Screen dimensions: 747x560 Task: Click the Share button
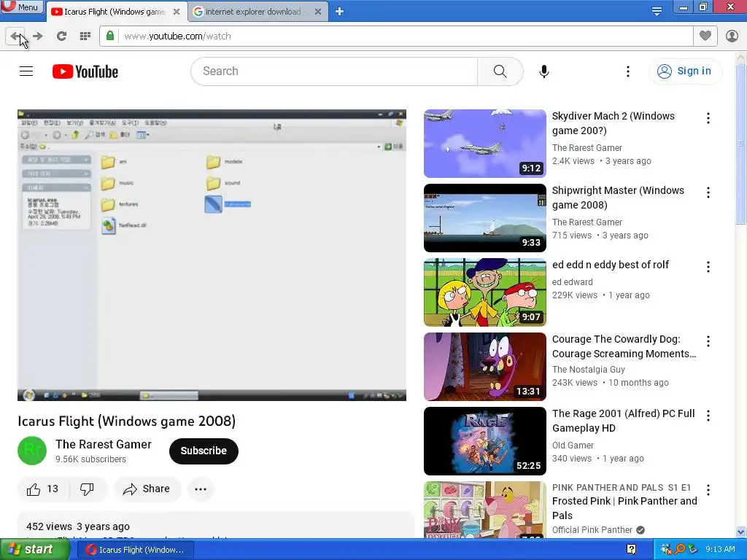[147, 489]
